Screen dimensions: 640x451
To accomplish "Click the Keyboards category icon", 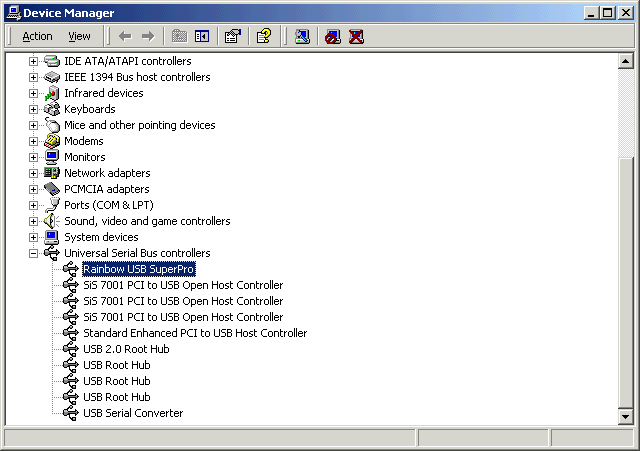I will pyautogui.click(x=52, y=109).
